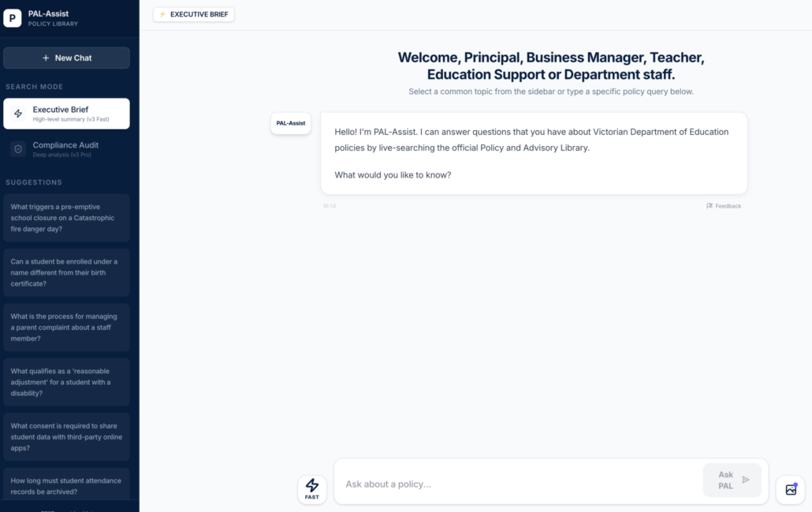Click the Feedback flag icon
Viewport: 812px width, 512px height.
[710, 206]
